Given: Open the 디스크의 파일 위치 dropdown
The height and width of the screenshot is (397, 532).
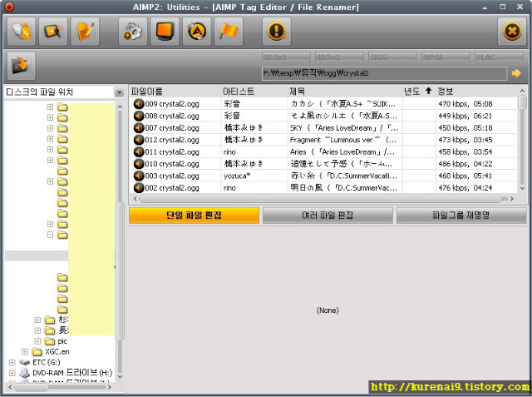Looking at the screenshot, I should 119,92.
